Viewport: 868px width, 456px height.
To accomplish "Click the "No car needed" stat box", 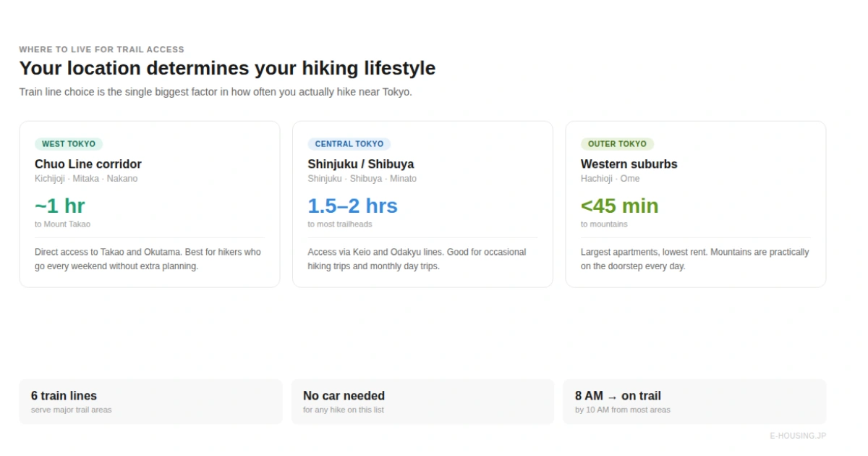I will pos(422,402).
